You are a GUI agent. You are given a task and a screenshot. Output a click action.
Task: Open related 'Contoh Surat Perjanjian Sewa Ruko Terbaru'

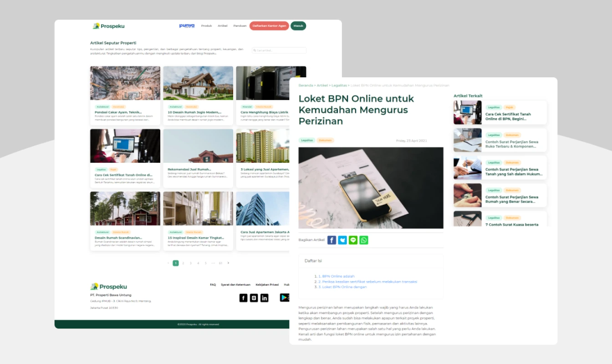[500, 140]
